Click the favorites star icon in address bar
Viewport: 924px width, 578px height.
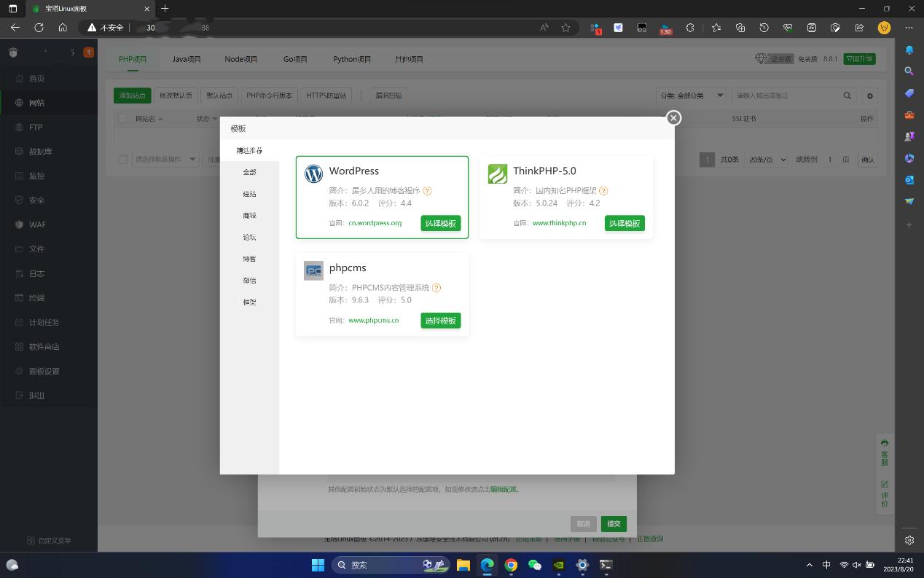pyautogui.click(x=565, y=28)
